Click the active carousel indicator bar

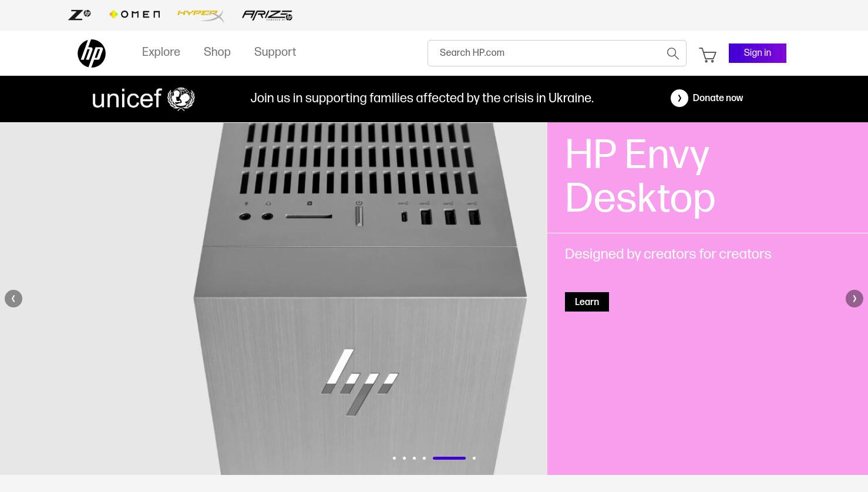click(x=449, y=458)
